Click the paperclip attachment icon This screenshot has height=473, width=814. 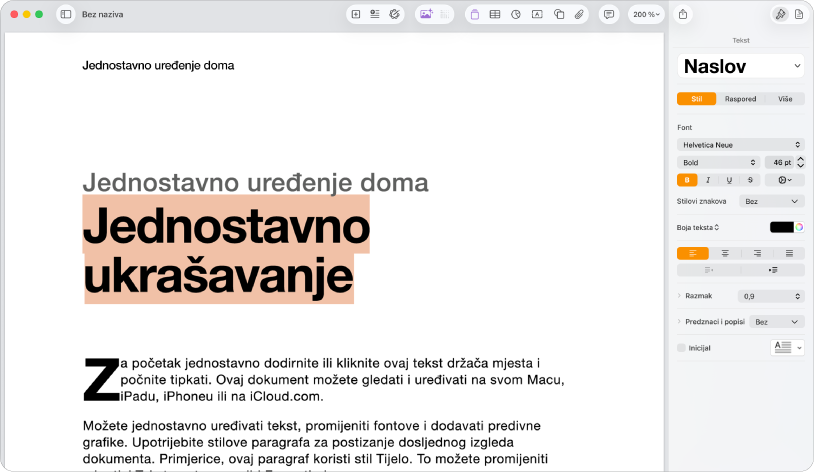[x=579, y=15]
